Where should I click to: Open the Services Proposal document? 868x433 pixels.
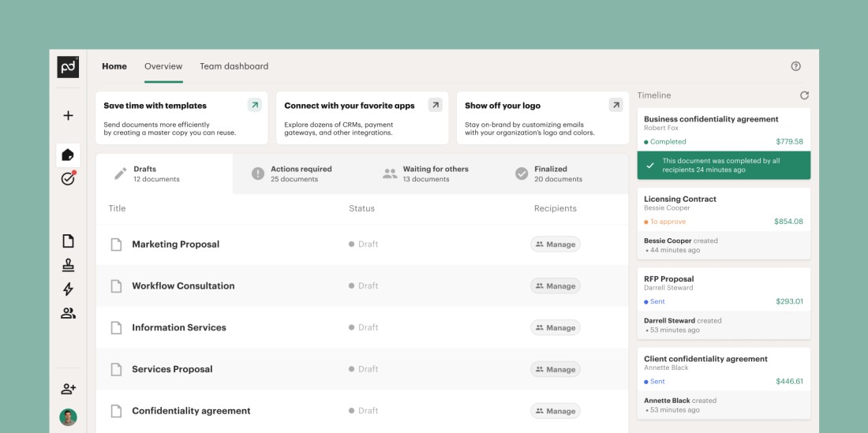(172, 369)
